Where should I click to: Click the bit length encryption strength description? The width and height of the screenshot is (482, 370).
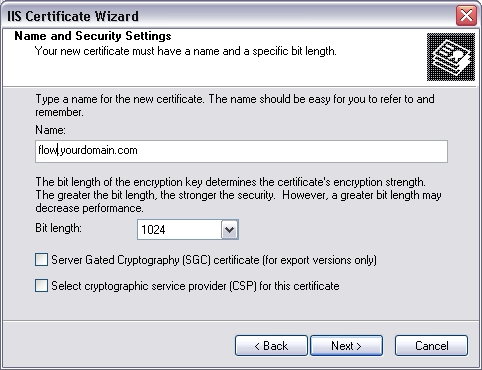click(x=238, y=195)
